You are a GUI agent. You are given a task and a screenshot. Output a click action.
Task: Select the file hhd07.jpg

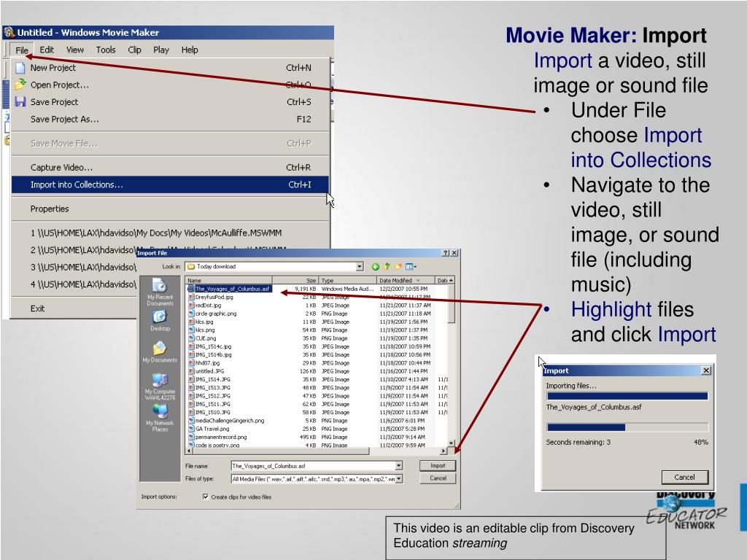[x=207, y=363]
